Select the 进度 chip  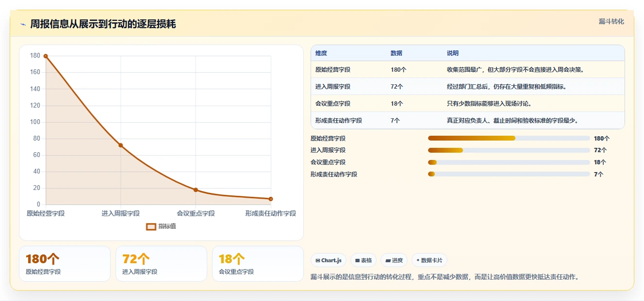coord(394,260)
